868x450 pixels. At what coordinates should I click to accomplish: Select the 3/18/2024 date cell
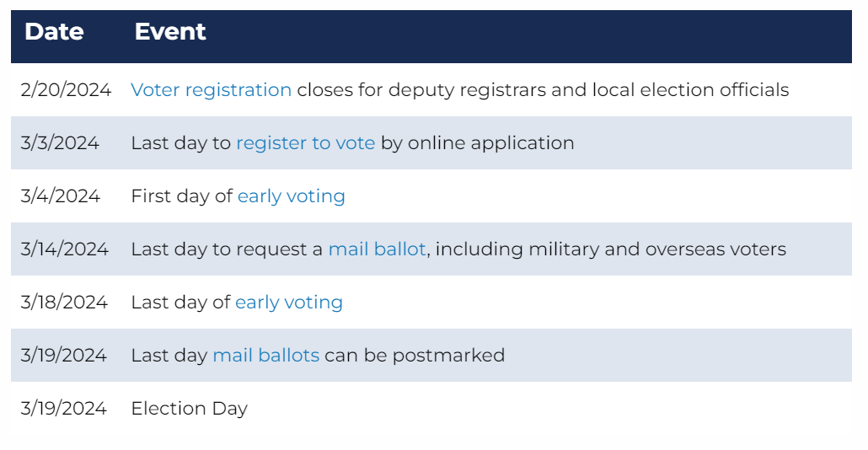click(x=64, y=303)
